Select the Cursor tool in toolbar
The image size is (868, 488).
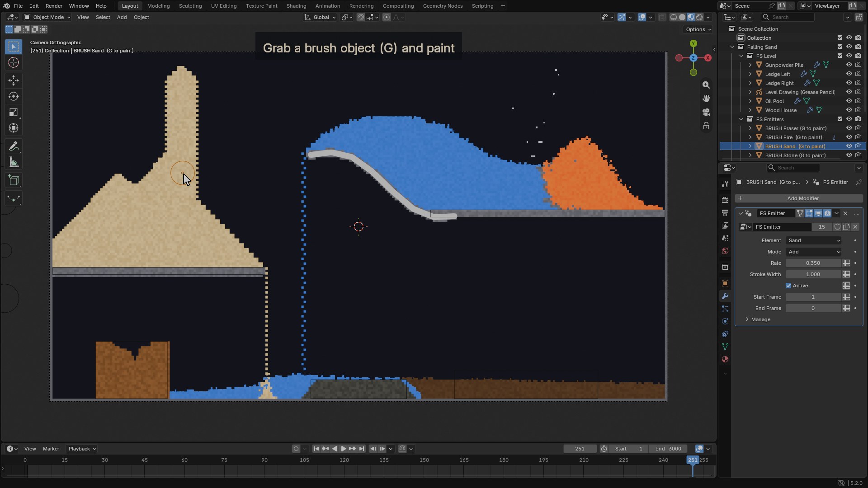coord(14,62)
